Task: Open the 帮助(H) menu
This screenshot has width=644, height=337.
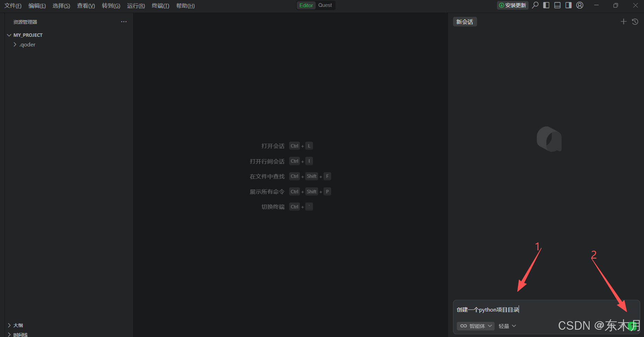Action: pyautogui.click(x=185, y=6)
